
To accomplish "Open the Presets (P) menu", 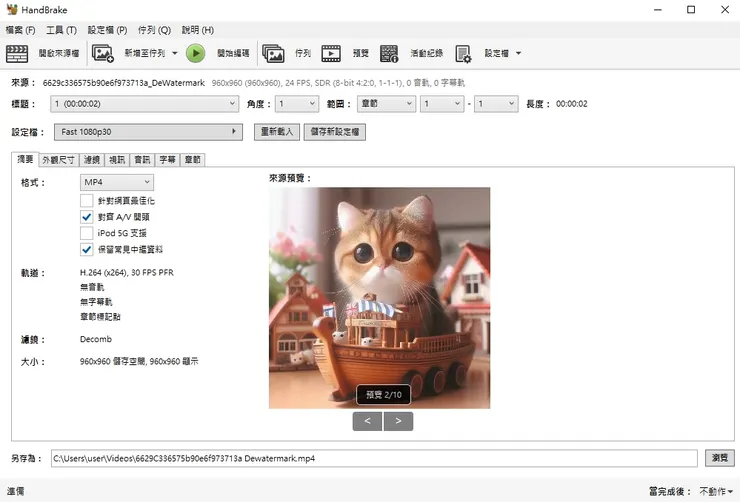I will click(107, 30).
